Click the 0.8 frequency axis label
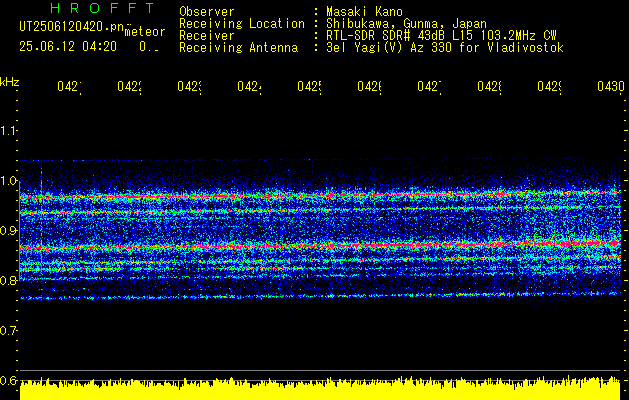Image resolution: width=629 pixels, height=400 pixels. (8, 280)
